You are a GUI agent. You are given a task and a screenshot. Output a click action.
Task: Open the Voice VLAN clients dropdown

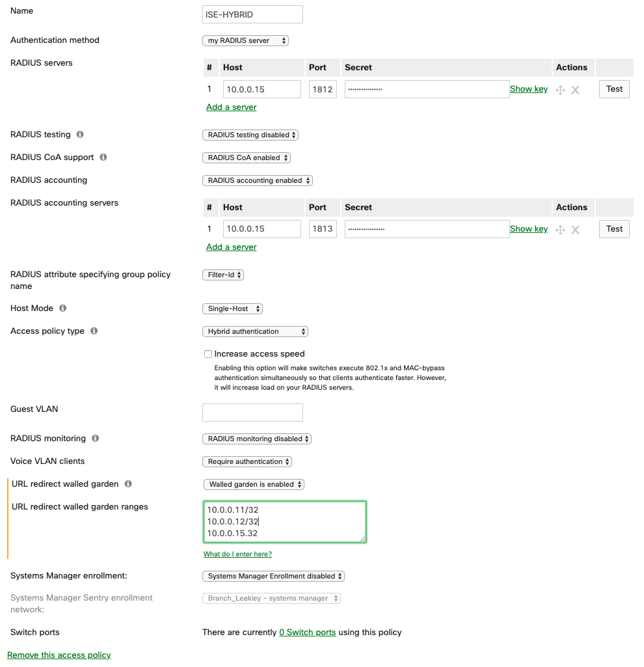coord(247,461)
